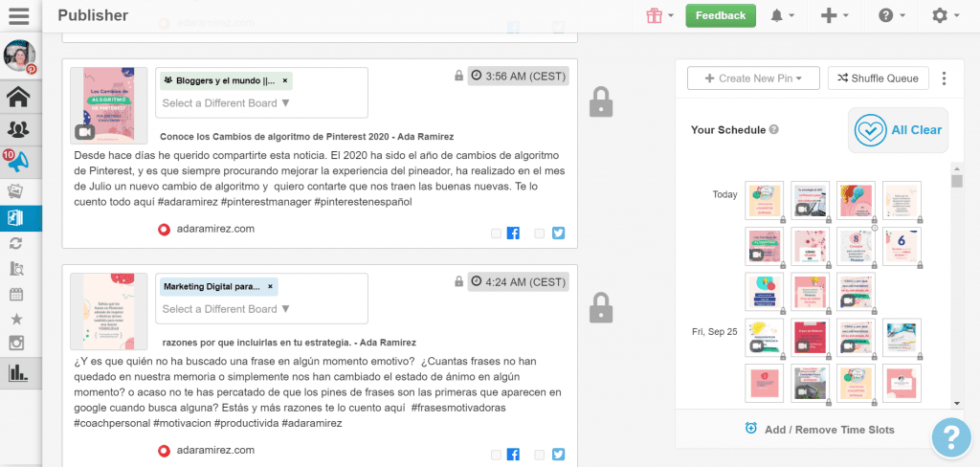Click Twitter icon on the frases pin
The height and width of the screenshot is (467, 980).
pos(558,456)
